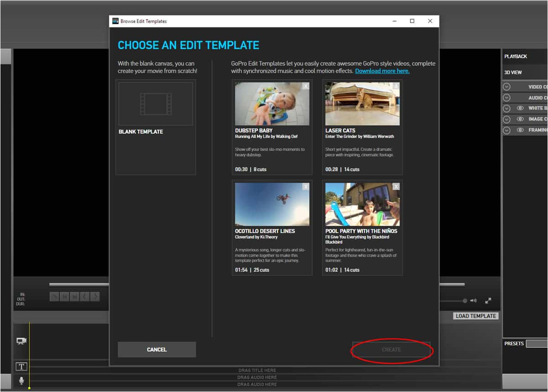Screen dimensions: 548x392
Task: Click 'Running All My Life by Walking Def' text
Action: click(266, 137)
